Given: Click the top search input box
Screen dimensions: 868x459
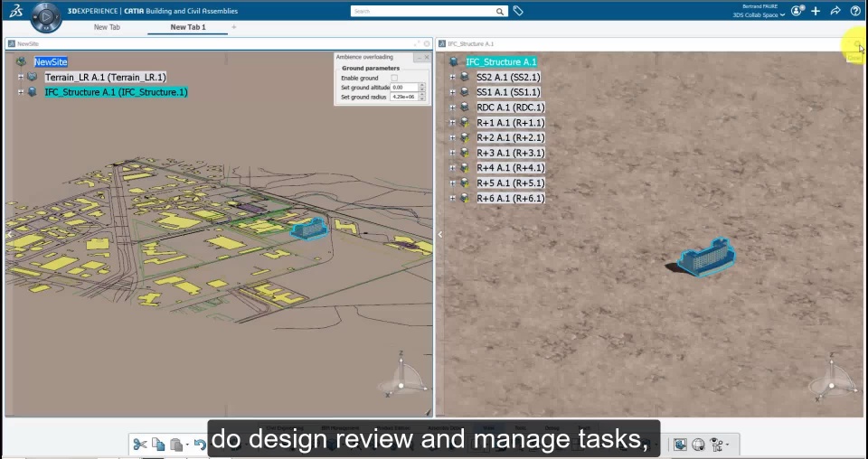Looking at the screenshot, I should 422,11.
